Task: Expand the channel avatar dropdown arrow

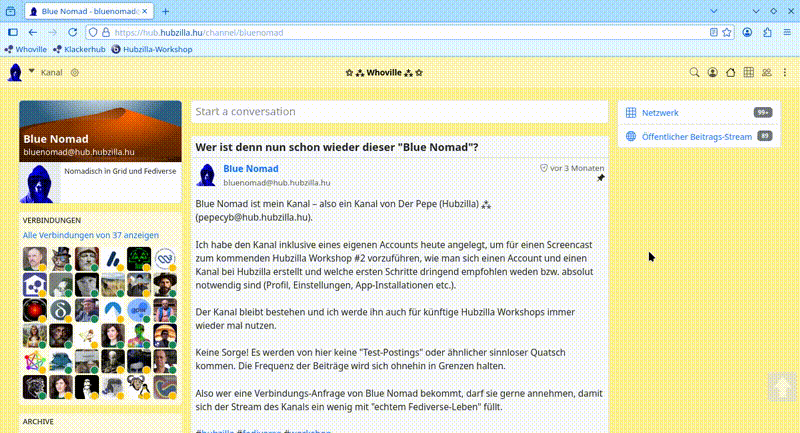Action: coord(31,71)
